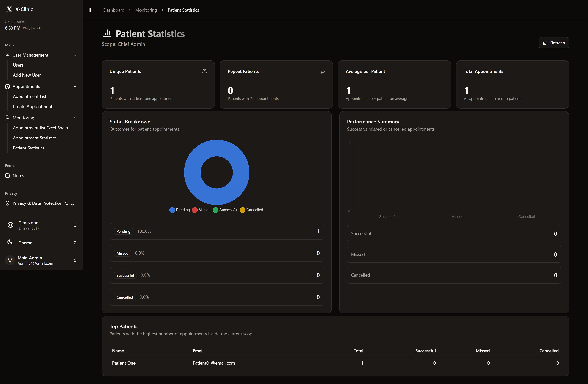Click the Privacy policy shield icon
This screenshot has height=384, width=588.
(7, 203)
